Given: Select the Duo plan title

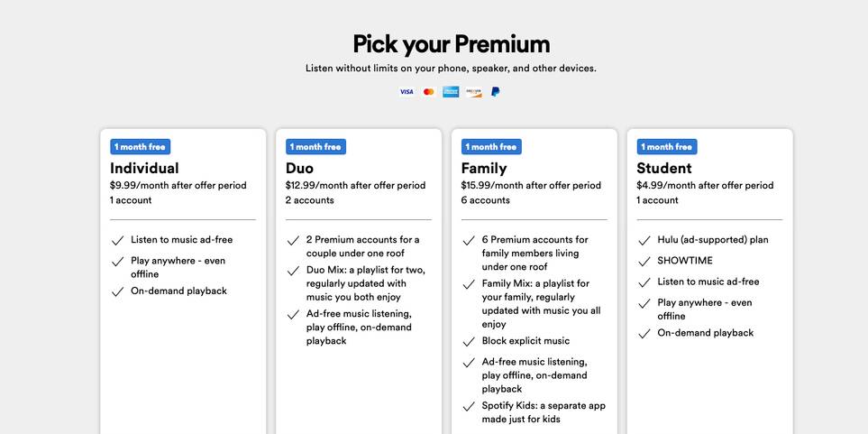Looking at the screenshot, I should 300,168.
